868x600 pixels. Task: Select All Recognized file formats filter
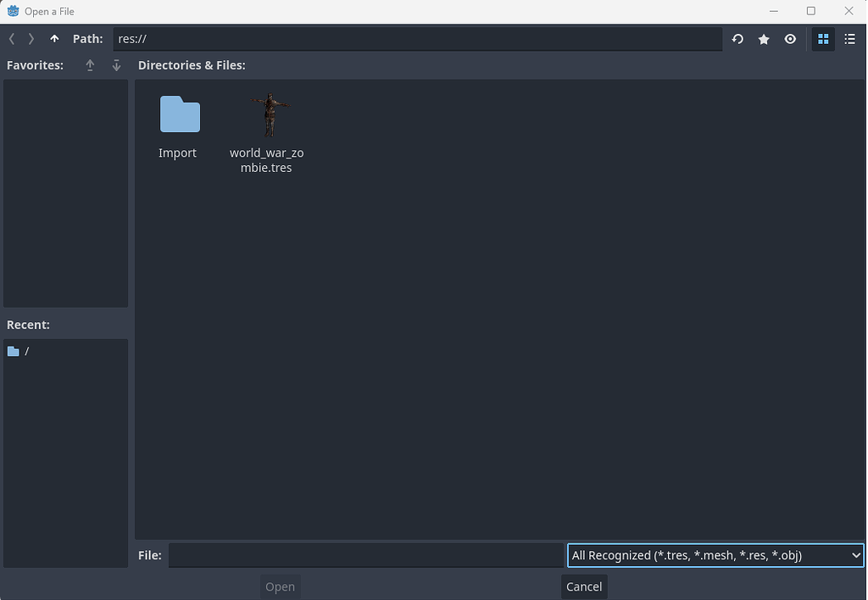click(715, 555)
